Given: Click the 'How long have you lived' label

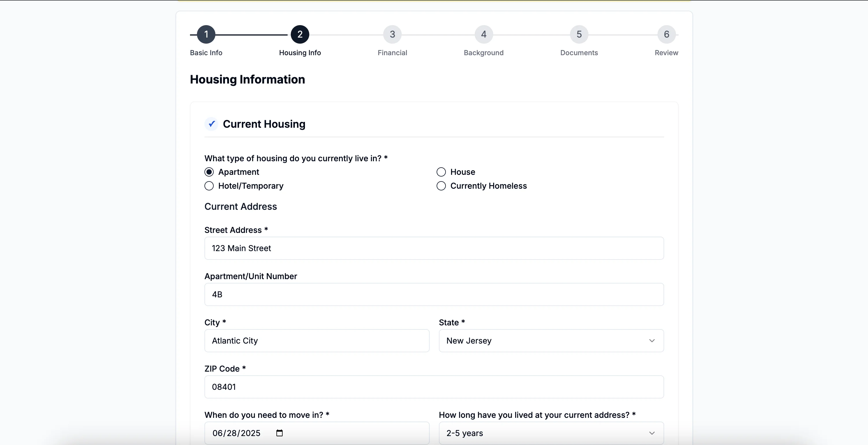Looking at the screenshot, I should [x=537, y=415].
